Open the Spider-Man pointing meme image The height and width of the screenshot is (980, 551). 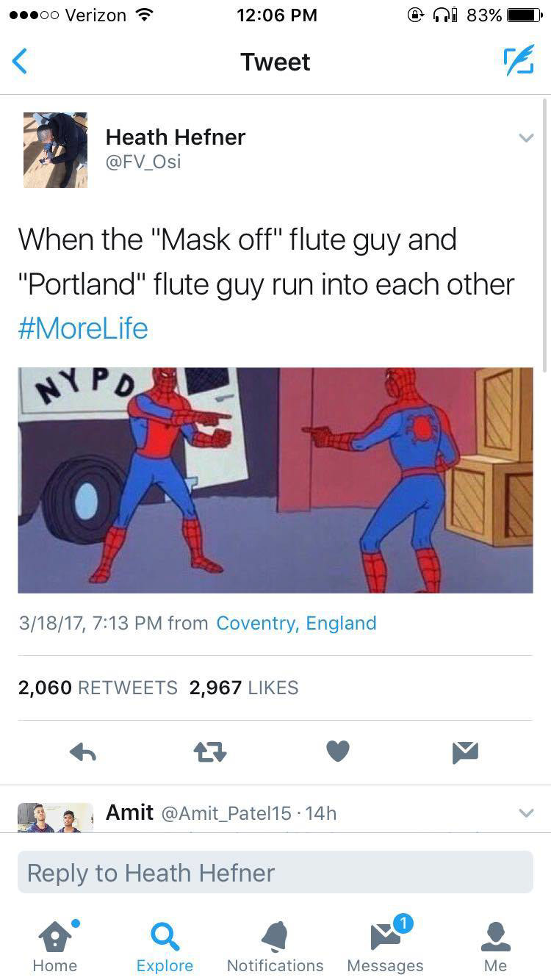[x=275, y=480]
